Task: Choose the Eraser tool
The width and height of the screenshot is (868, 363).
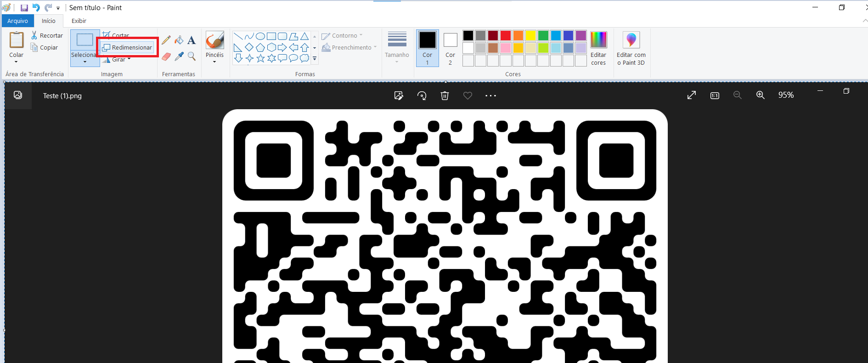Action: [166, 56]
